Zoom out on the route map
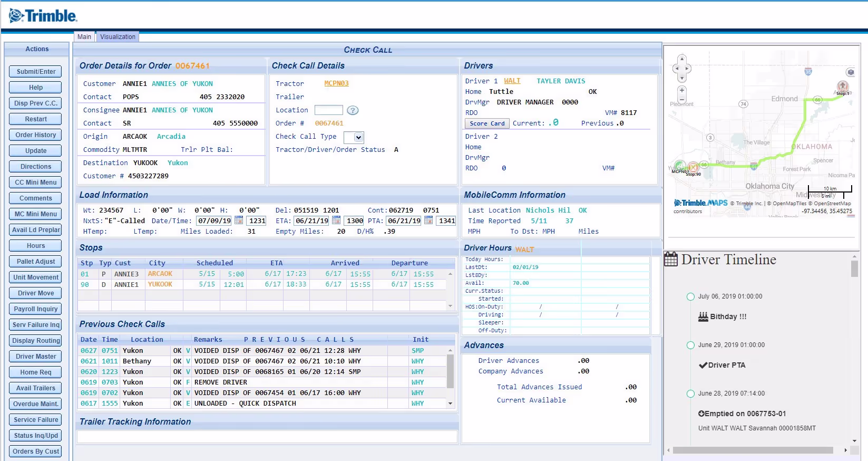 tap(682, 99)
